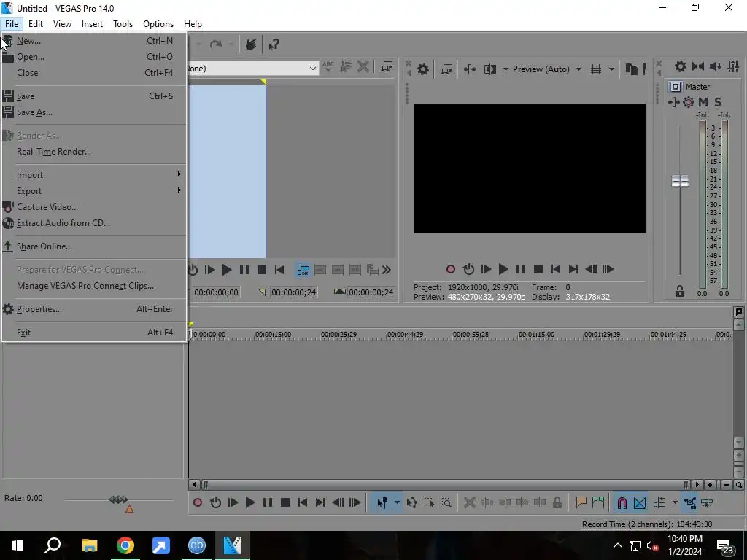Viewport: 747px width, 560px height.
Task: Click the downmix output icon
Action: coord(698,66)
